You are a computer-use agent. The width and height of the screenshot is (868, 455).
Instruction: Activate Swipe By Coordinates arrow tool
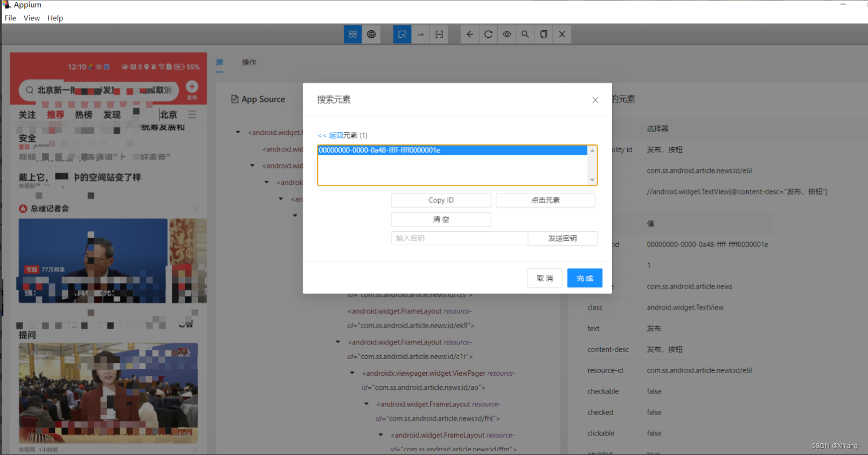(421, 35)
